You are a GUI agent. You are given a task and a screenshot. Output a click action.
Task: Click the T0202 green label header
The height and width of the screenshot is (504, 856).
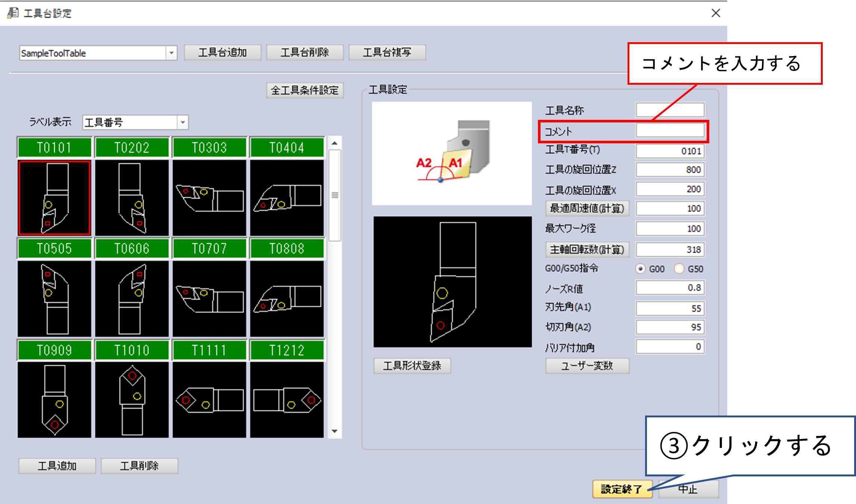(x=132, y=147)
